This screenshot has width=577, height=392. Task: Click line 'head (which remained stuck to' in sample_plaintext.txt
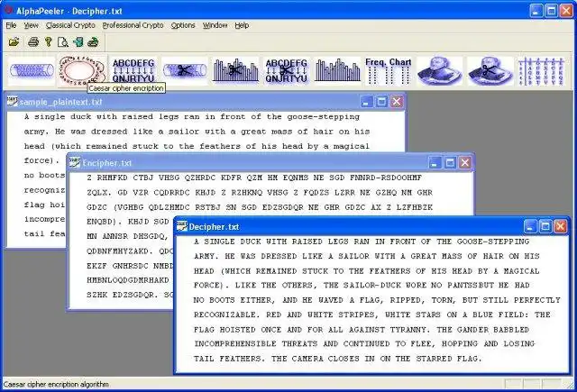197,146
